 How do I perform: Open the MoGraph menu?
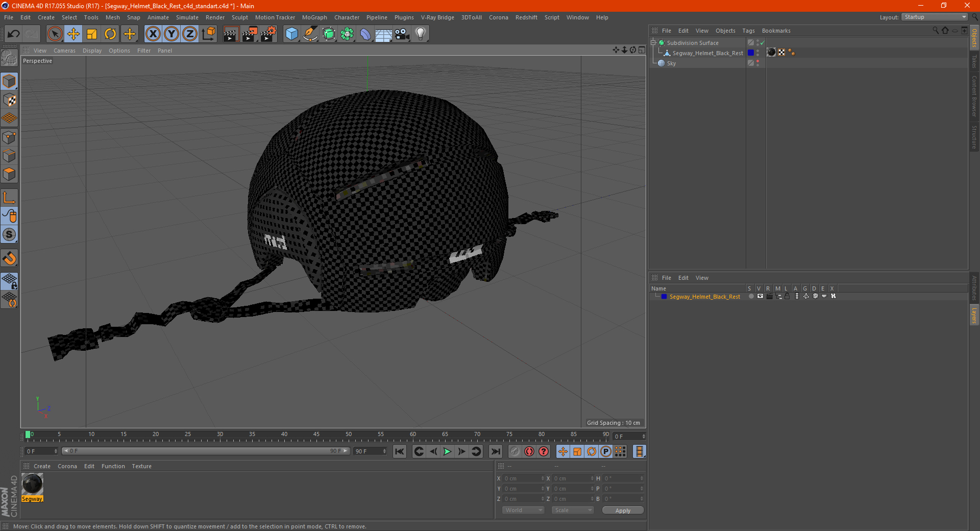pyautogui.click(x=314, y=17)
